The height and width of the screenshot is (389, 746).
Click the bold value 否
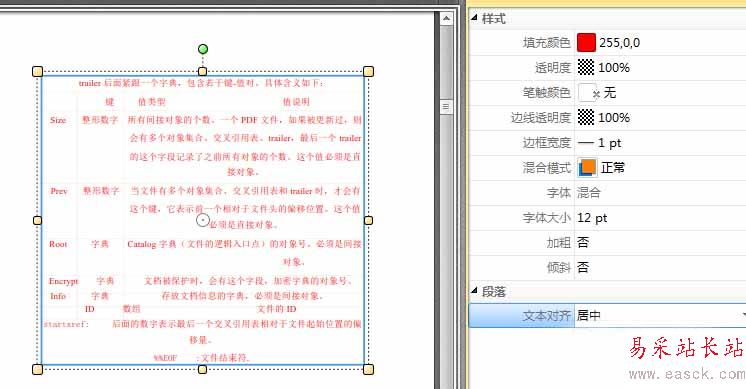point(583,243)
